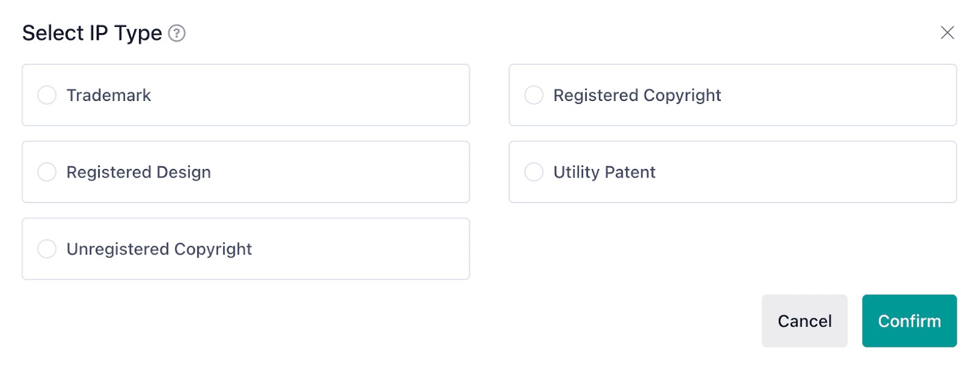Close the Select IP Type dialog
The width and height of the screenshot is (980, 369).
coord(947,32)
